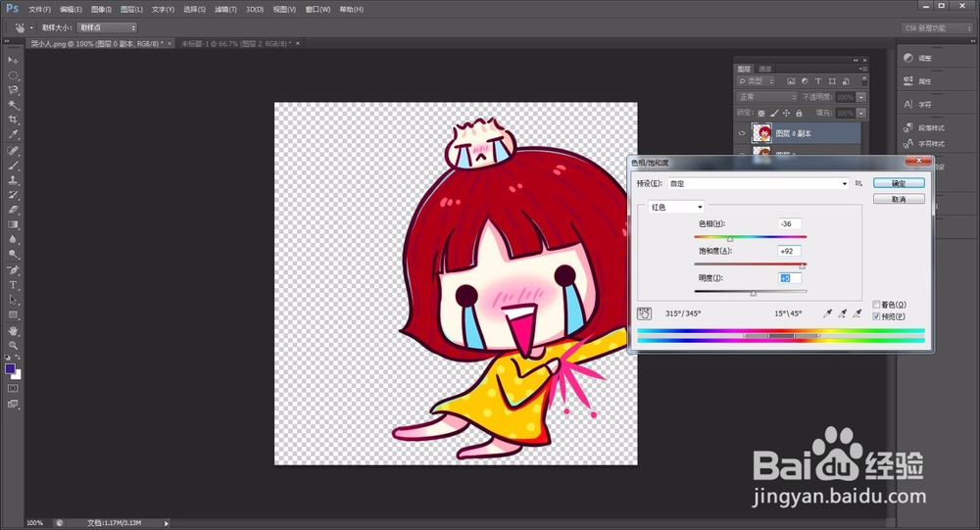This screenshot has height=530, width=980.
Task: Open the Character Styles panel icon
Action: [908, 144]
